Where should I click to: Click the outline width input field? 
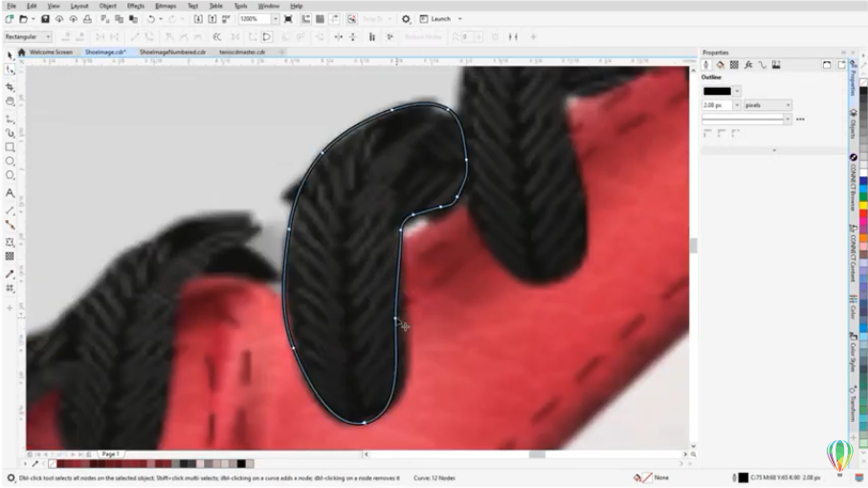pyautogui.click(x=716, y=105)
